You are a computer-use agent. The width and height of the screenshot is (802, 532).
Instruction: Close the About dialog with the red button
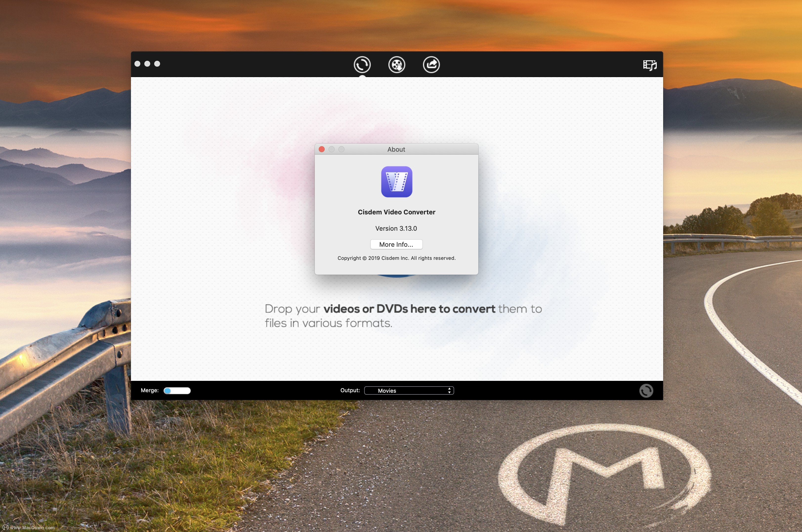[x=322, y=149]
